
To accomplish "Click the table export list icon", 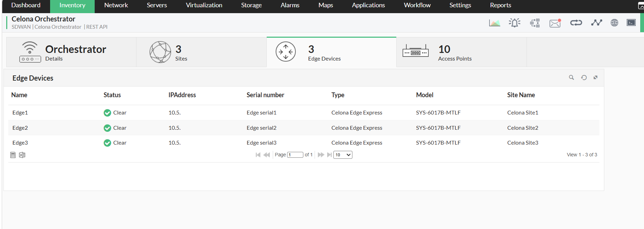I will (x=13, y=155).
